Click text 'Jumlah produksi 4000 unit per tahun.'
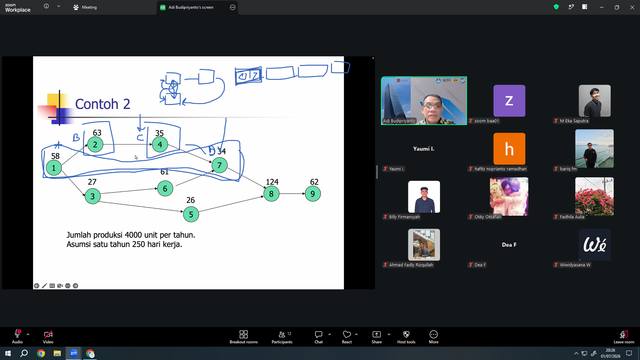The image size is (640, 360). pos(131,235)
